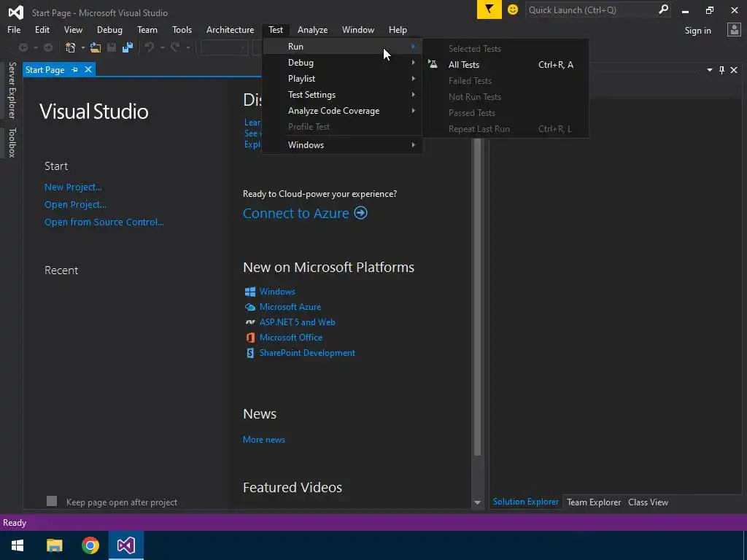Click the Open Project... link
The width and height of the screenshot is (747, 560).
click(x=75, y=205)
